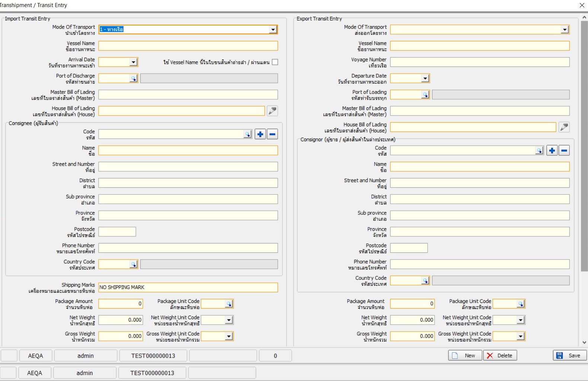This screenshot has height=381, width=588.
Task: Expand Import Mode Of Transport dropdown
Action: point(273,30)
